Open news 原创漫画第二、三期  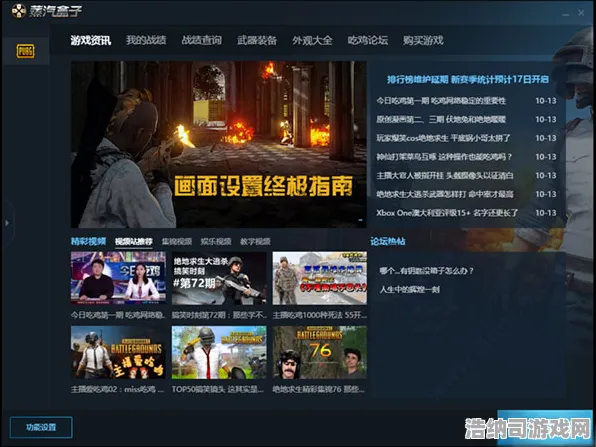point(441,119)
